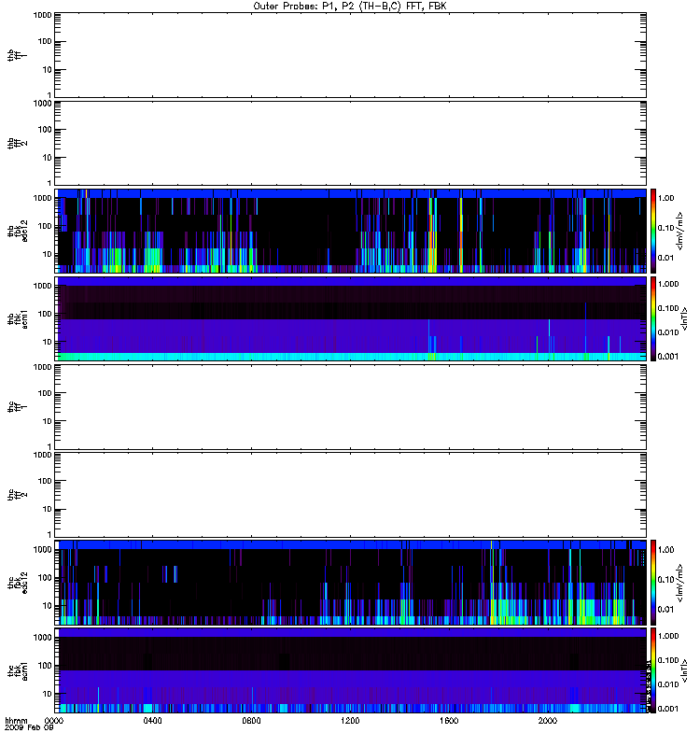Screen dimensions: 700x747
Task: Click "0.010" on the thb scm1 color scale
Action: pyautogui.click(x=668, y=332)
